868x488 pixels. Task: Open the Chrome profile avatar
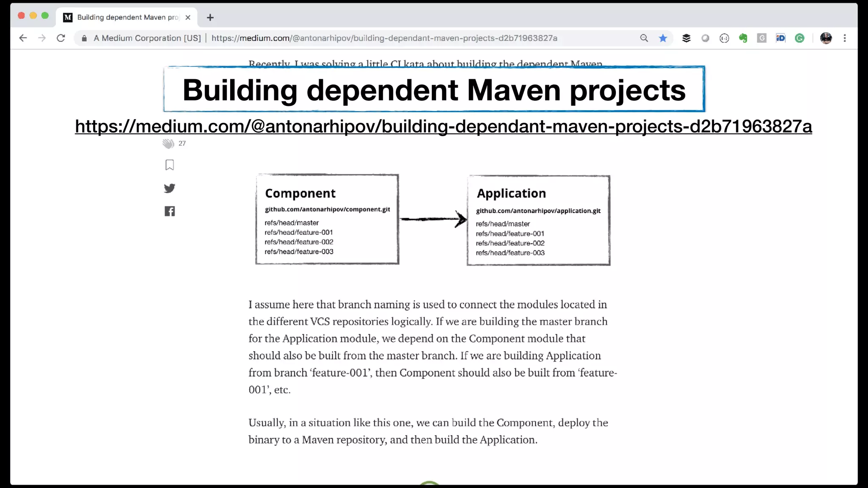826,38
